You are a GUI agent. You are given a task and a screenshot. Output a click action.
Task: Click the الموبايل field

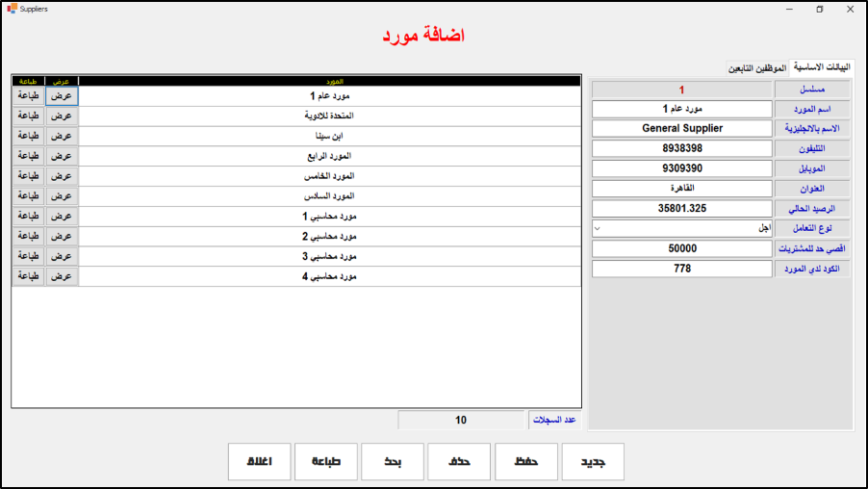click(x=681, y=168)
